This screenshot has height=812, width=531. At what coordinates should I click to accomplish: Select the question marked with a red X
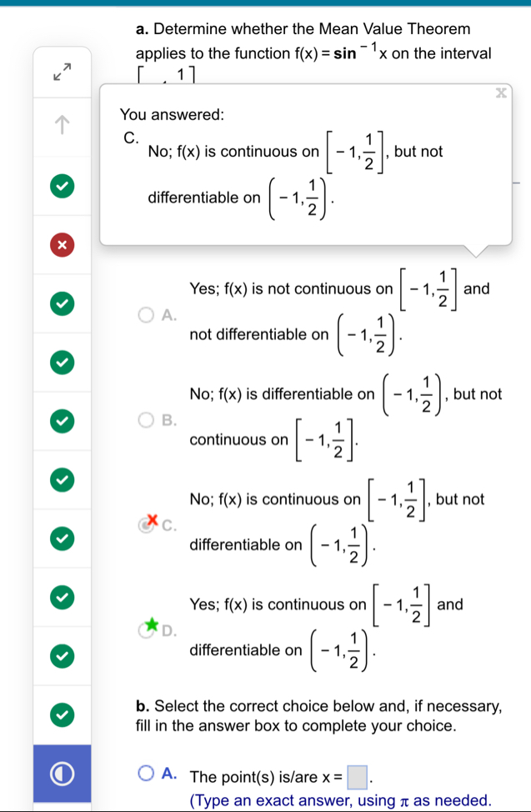coord(62,244)
